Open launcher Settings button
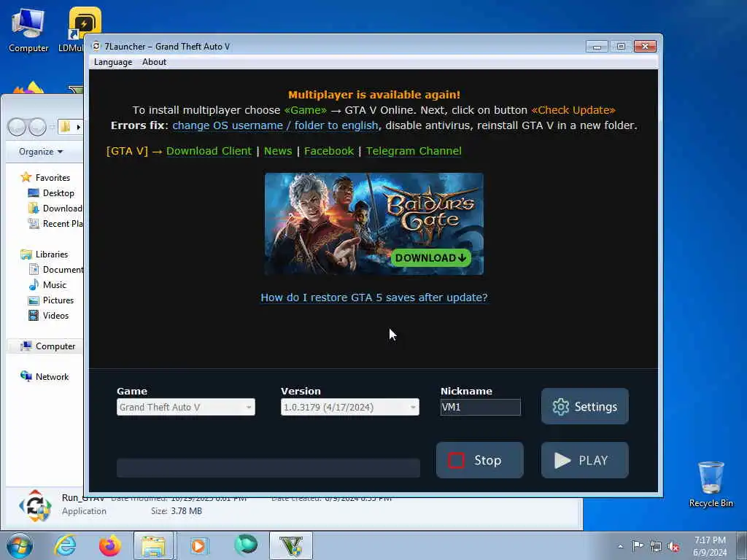747x560 pixels. click(584, 406)
